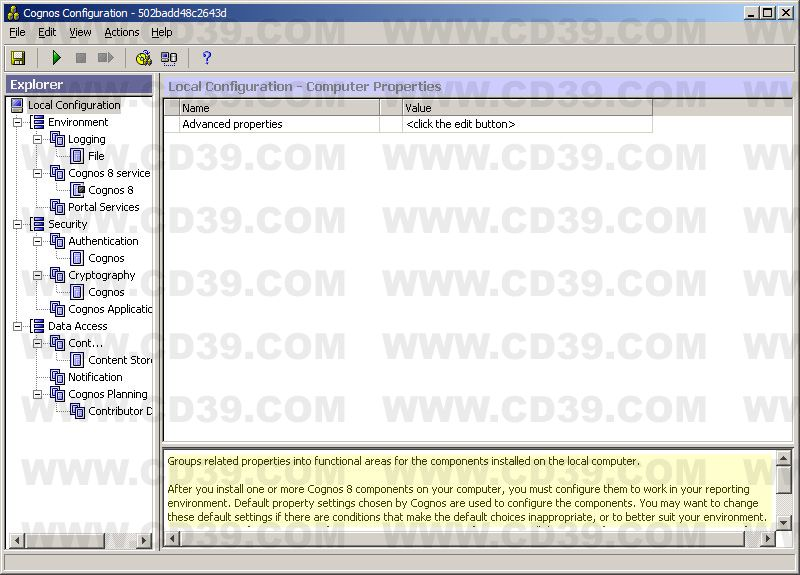Click description pane horizontal scroll right arrow
Viewport: 800px width, 575px height.
[x=767, y=538]
